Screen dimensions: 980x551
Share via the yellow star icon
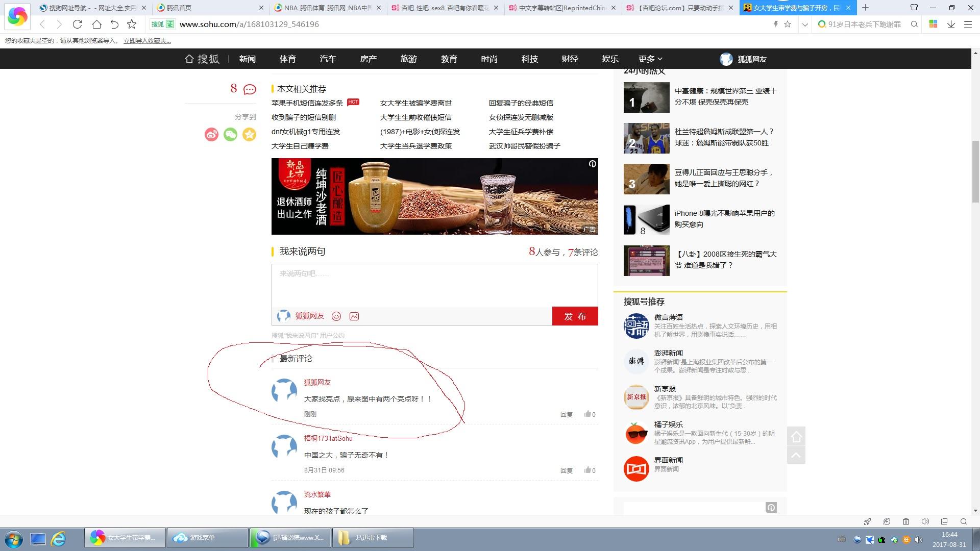pyautogui.click(x=249, y=134)
